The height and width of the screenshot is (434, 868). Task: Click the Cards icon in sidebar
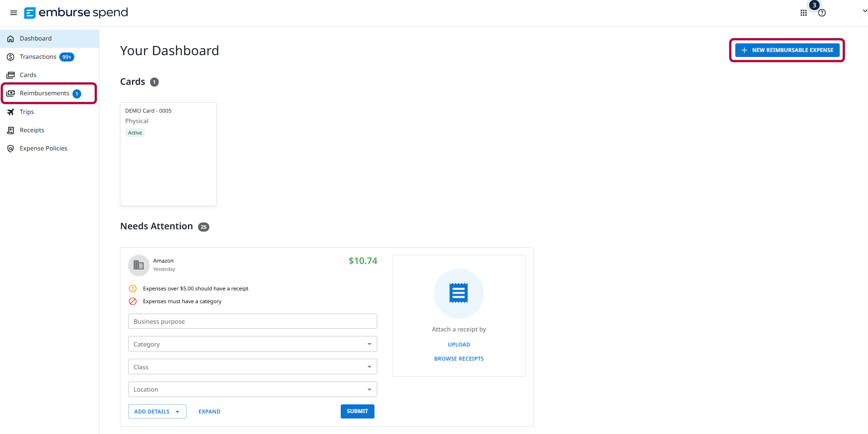[10, 75]
